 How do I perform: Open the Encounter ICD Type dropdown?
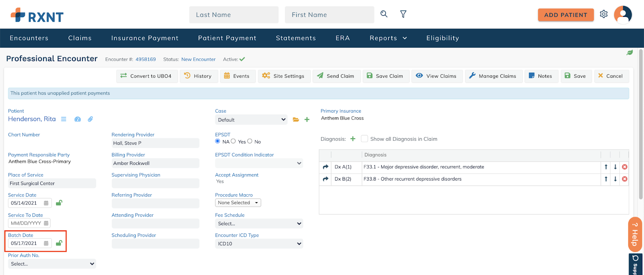pos(259,244)
